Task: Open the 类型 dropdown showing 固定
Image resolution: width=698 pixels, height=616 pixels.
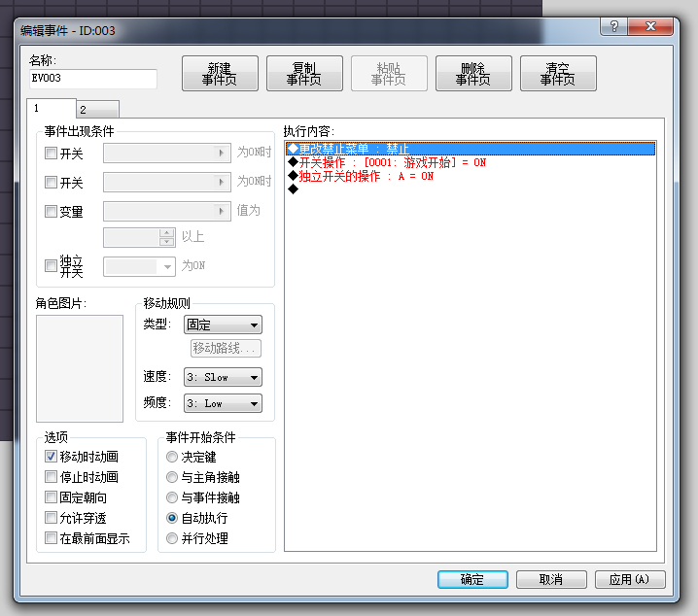Action: pos(223,325)
